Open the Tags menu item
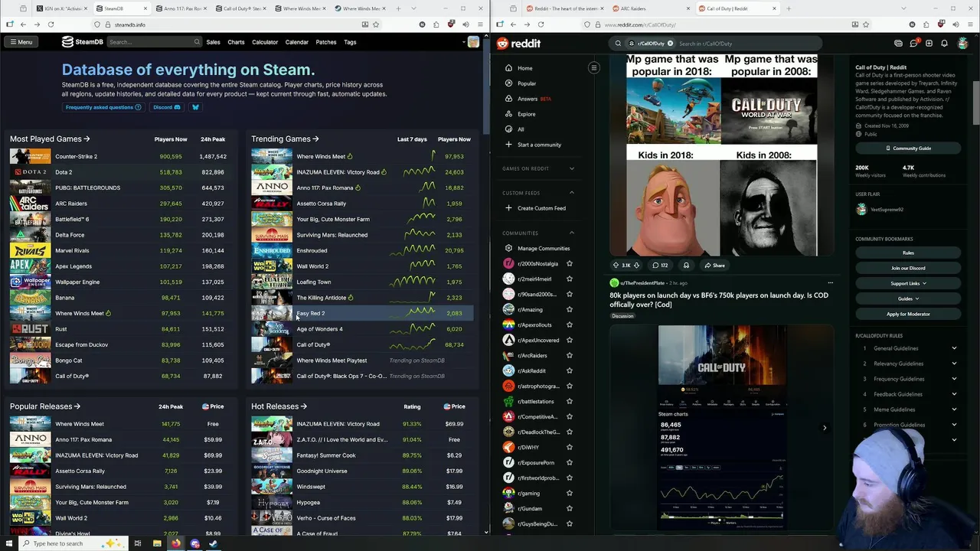The image size is (980, 551). click(350, 42)
